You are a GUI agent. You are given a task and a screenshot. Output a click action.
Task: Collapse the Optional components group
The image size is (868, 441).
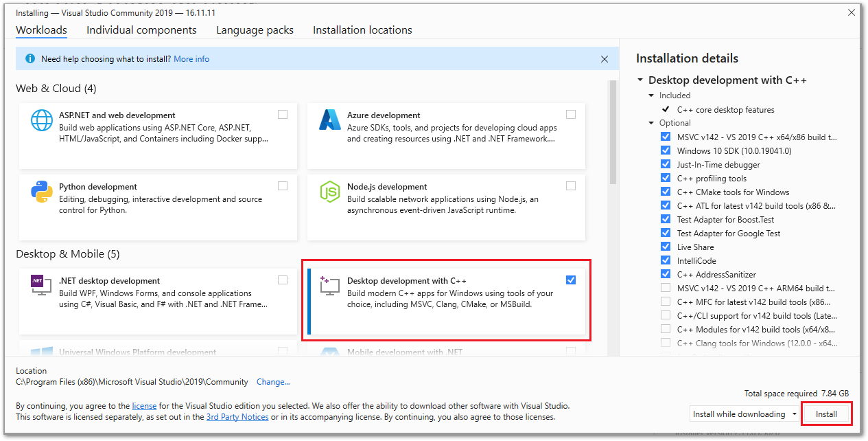pyautogui.click(x=652, y=123)
